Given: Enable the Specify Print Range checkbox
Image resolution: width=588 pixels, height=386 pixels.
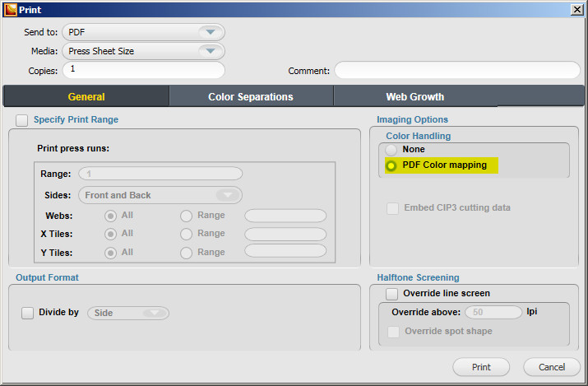Looking at the screenshot, I should tap(21, 120).
